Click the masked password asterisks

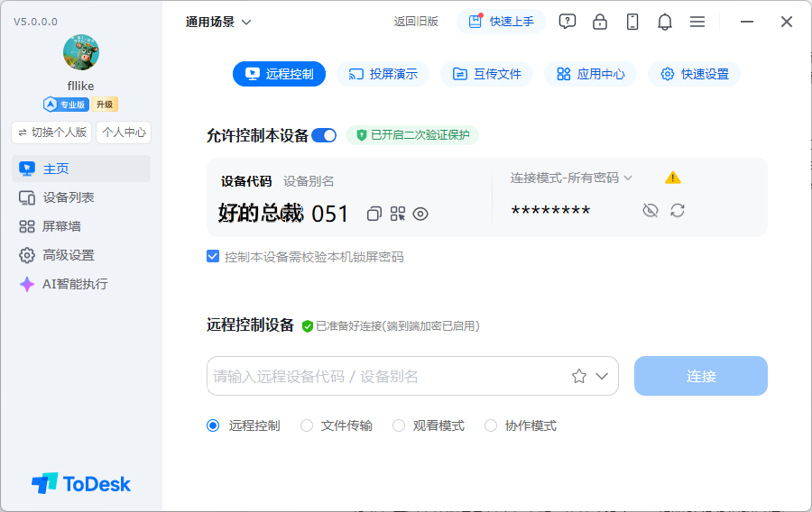tap(550, 211)
